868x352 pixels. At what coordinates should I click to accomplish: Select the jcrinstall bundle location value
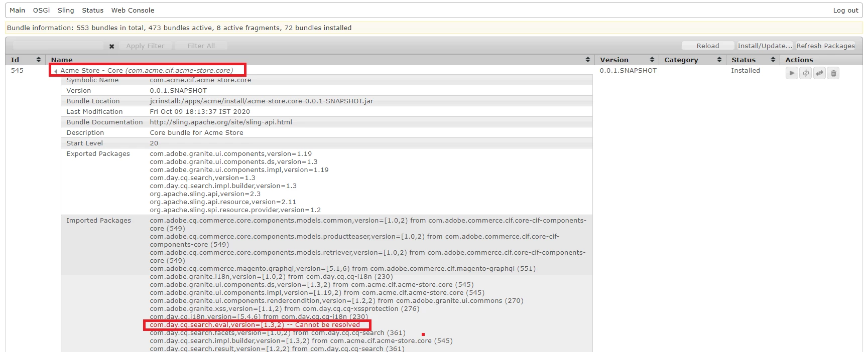tap(262, 101)
